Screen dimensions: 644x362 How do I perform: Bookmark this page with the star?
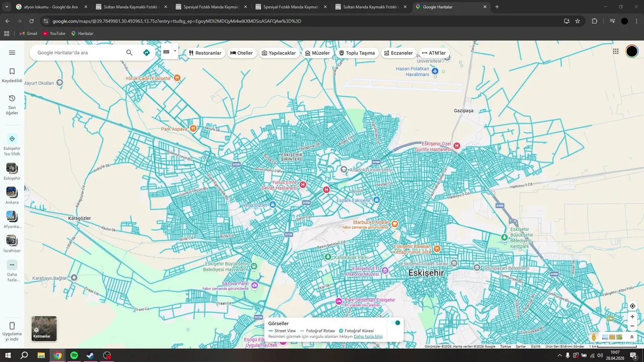(x=578, y=21)
